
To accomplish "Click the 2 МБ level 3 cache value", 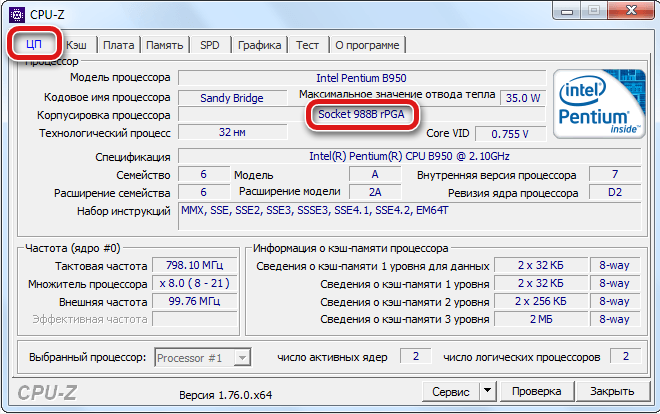I will 540,319.
